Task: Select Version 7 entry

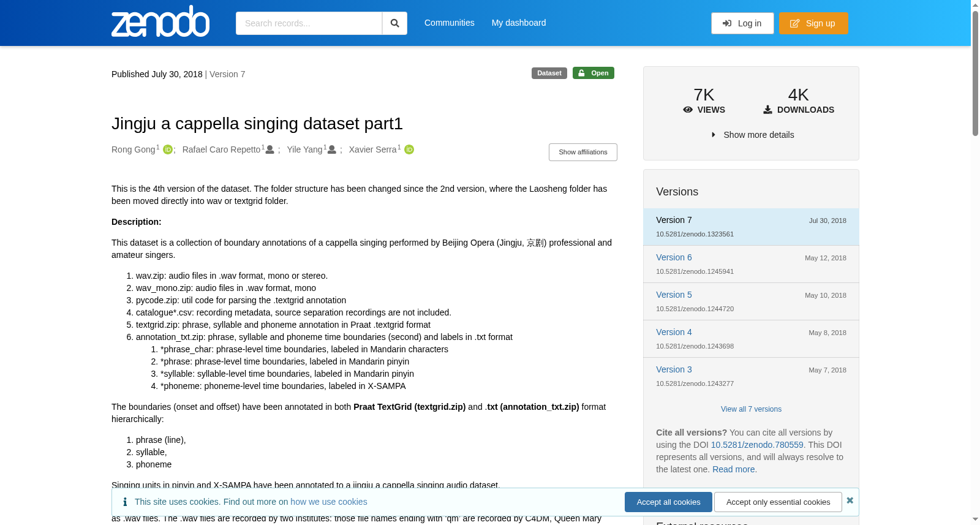Action: (x=751, y=227)
